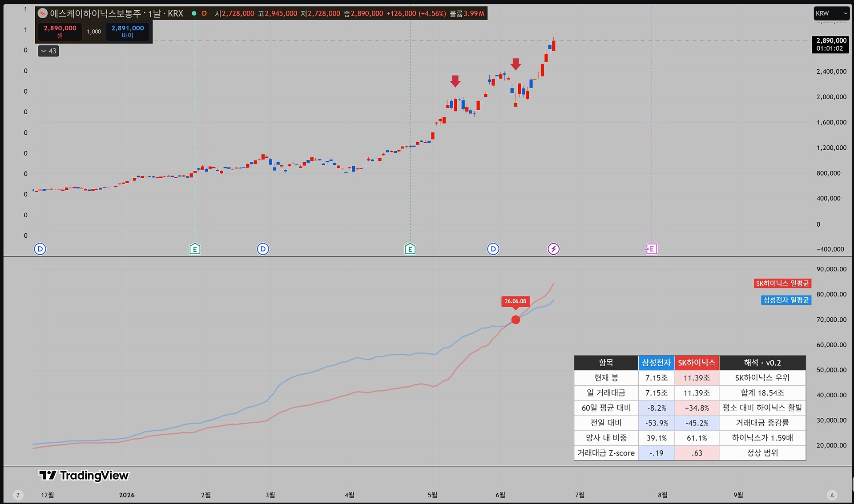Screen dimensions: 854x504
Task: Click the 2,400,000 price axis label
Action: 831,71
